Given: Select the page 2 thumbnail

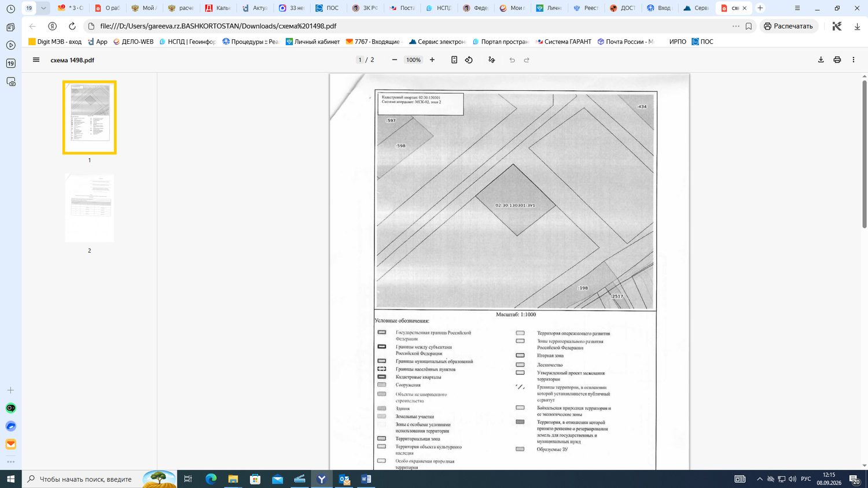Looking at the screenshot, I should point(90,208).
